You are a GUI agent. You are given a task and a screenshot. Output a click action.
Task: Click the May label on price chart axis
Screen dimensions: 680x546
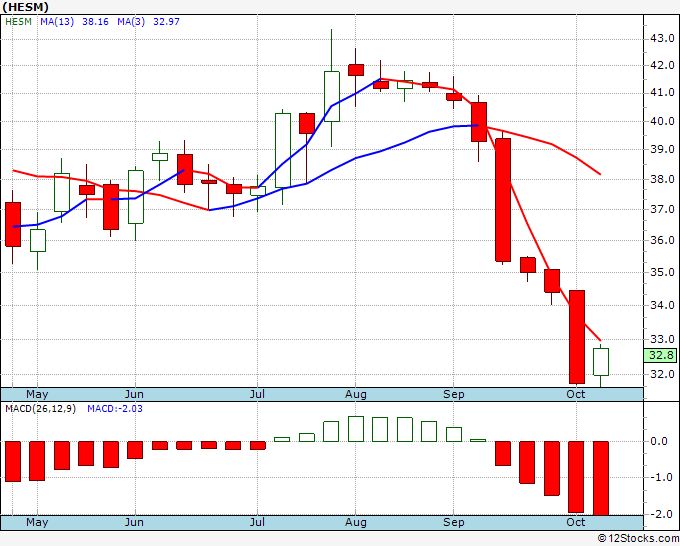coord(37,394)
